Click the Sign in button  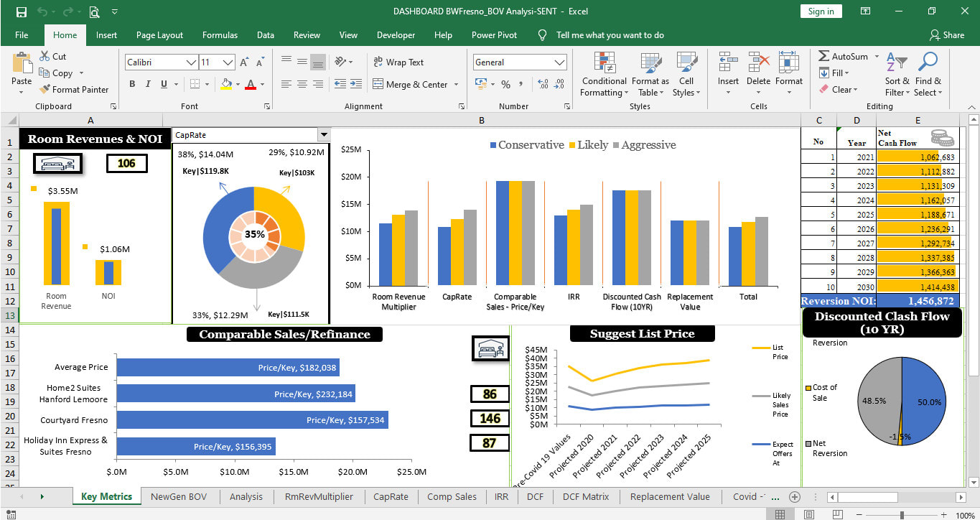tap(821, 11)
